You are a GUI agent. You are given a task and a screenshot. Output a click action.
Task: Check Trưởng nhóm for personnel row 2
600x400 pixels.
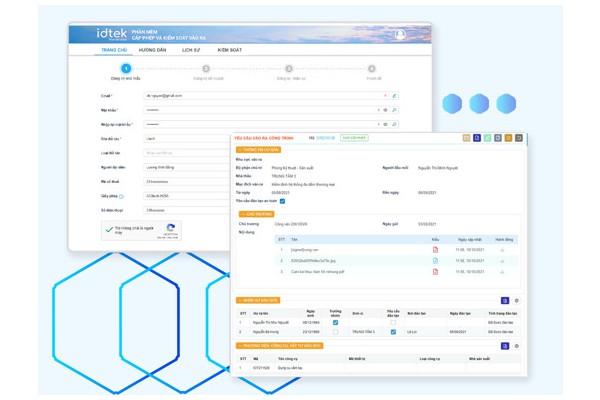point(336,332)
